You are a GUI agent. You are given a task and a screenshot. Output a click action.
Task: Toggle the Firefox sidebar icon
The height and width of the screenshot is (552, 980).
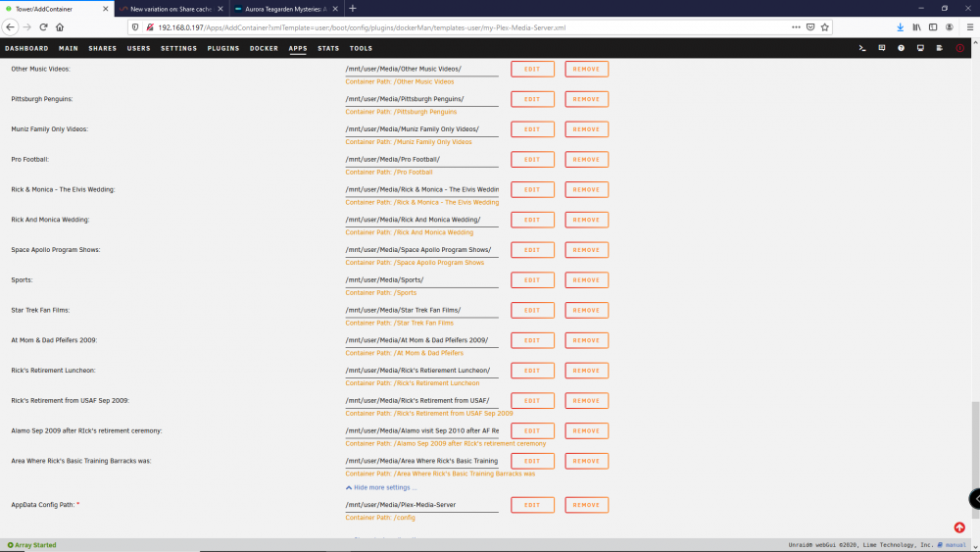(933, 26)
